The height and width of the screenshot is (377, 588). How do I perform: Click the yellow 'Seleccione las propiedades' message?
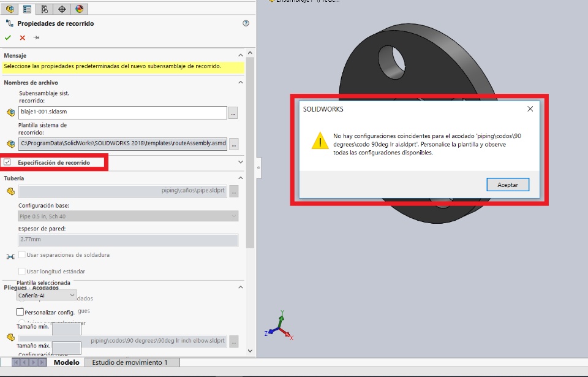pos(124,67)
